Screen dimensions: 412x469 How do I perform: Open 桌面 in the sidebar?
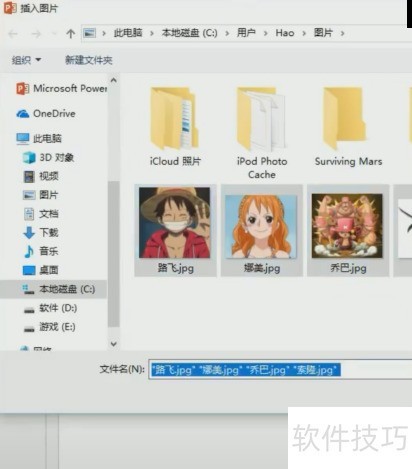pos(49,270)
